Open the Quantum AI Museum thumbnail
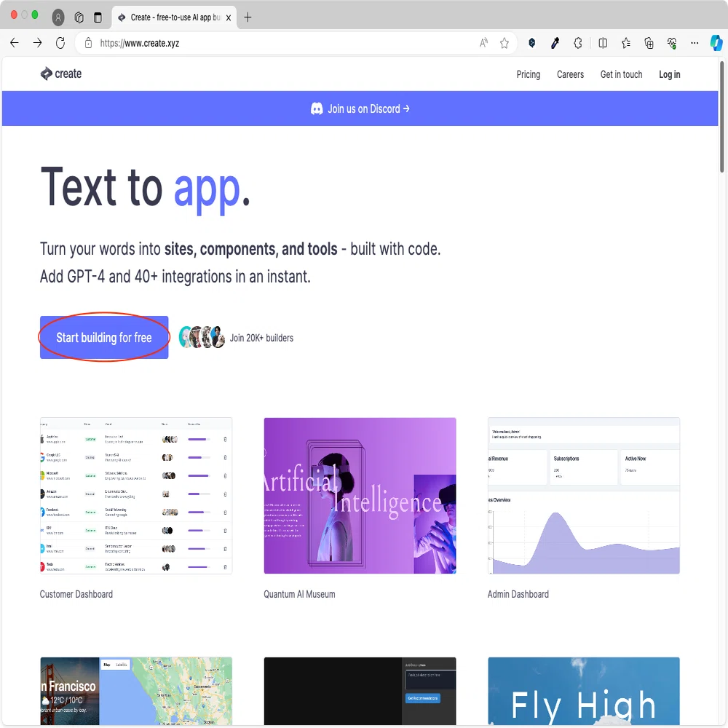The image size is (728, 728). click(x=360, y=496)
